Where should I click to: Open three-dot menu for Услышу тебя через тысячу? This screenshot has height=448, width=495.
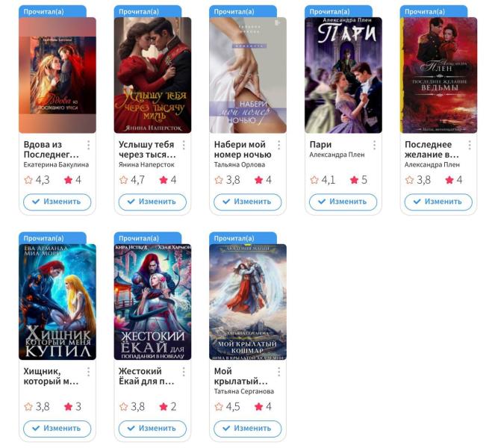coord(184,146)
